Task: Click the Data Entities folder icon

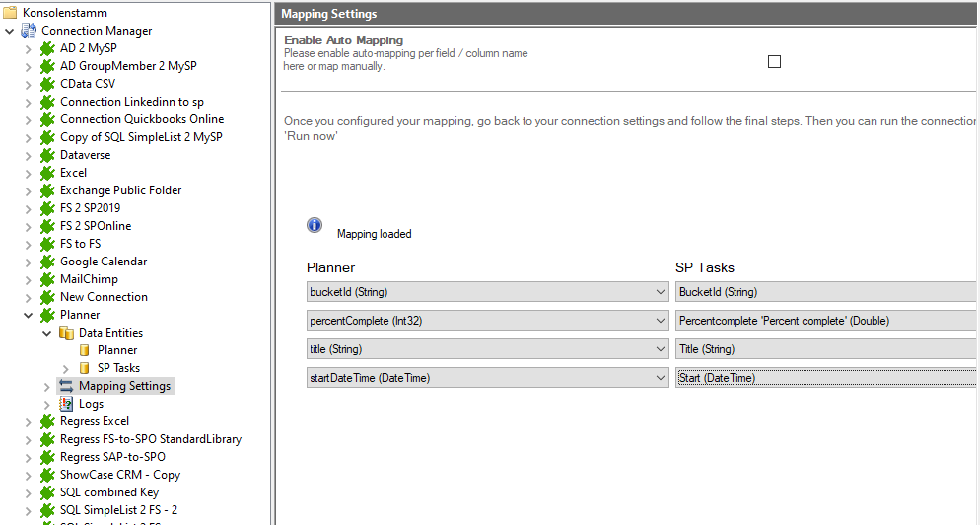Action: click(x=66, y=333)
